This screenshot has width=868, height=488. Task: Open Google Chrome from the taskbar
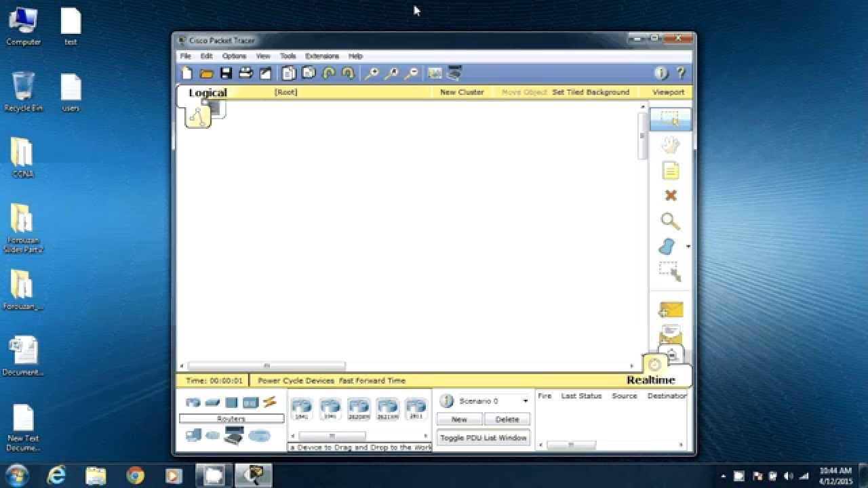tap(135, 476)
